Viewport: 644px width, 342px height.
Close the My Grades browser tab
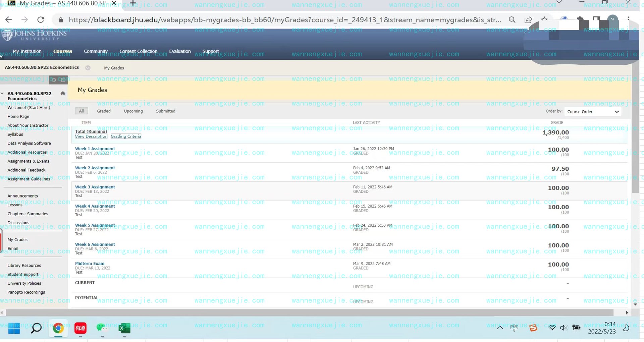coord(114,3)
